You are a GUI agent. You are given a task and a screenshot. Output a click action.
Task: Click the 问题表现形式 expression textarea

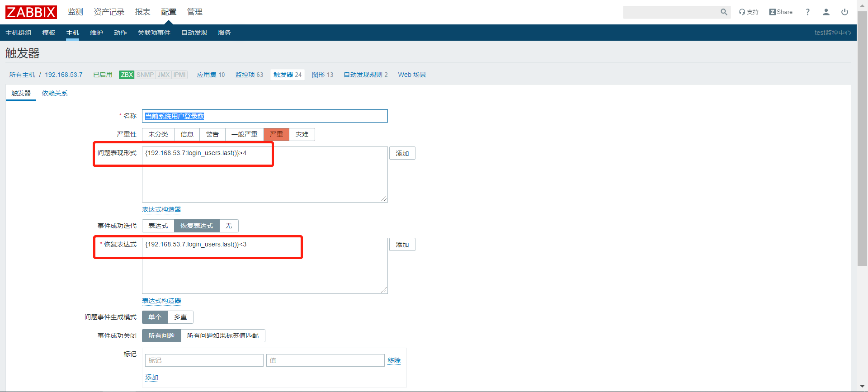click(x=265, y=175)
